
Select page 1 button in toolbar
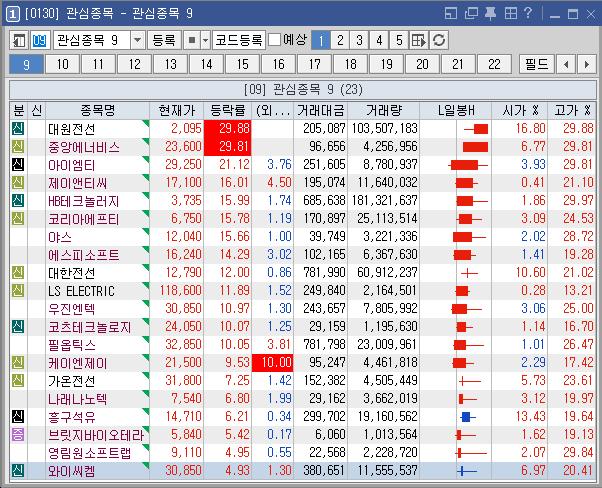321,40
